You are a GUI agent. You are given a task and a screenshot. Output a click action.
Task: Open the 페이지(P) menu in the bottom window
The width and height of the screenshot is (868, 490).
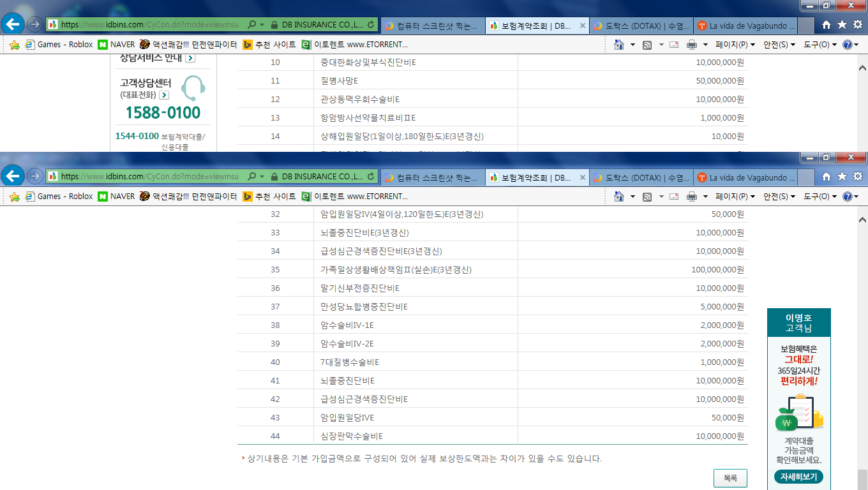point(735,197)
